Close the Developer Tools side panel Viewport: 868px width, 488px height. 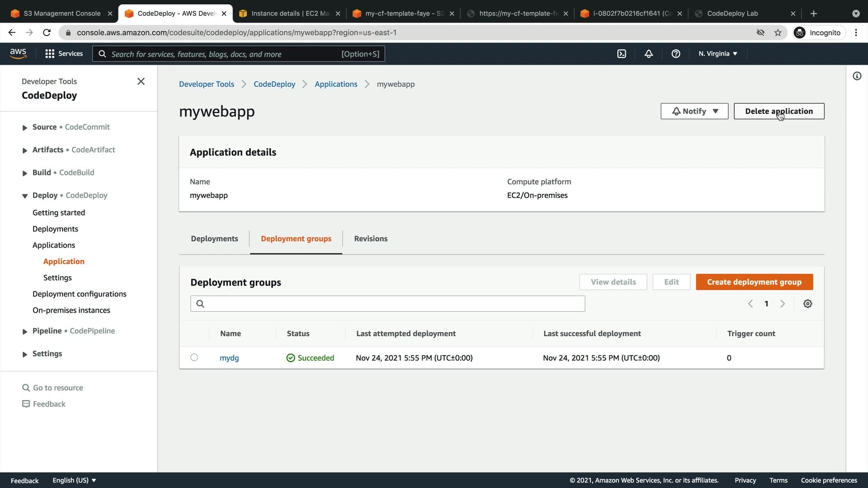(141, 81)
